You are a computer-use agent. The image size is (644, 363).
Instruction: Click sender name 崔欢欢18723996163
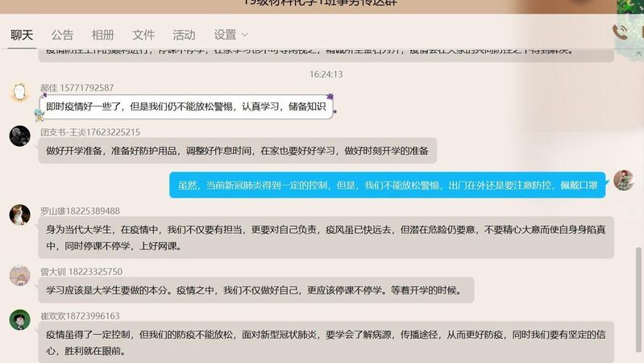click(x=80, y=316)
